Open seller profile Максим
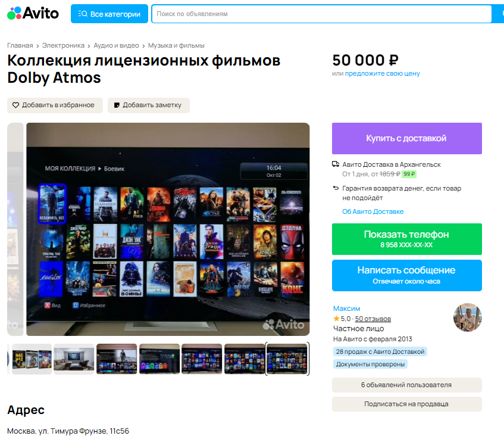 [346, 308]
